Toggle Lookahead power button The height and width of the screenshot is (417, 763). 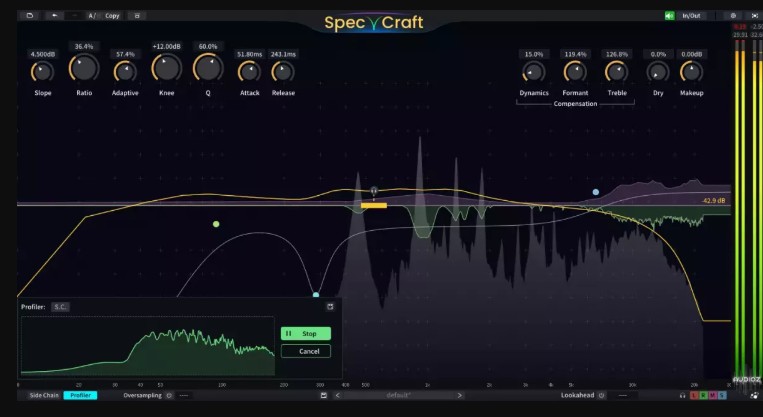point(601,396)
